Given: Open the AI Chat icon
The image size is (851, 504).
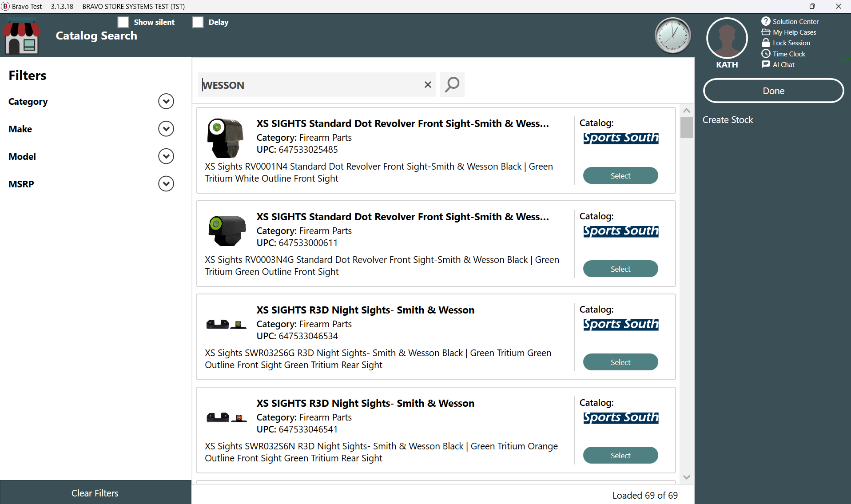Looking at the screenshot, I should [766, 64].
